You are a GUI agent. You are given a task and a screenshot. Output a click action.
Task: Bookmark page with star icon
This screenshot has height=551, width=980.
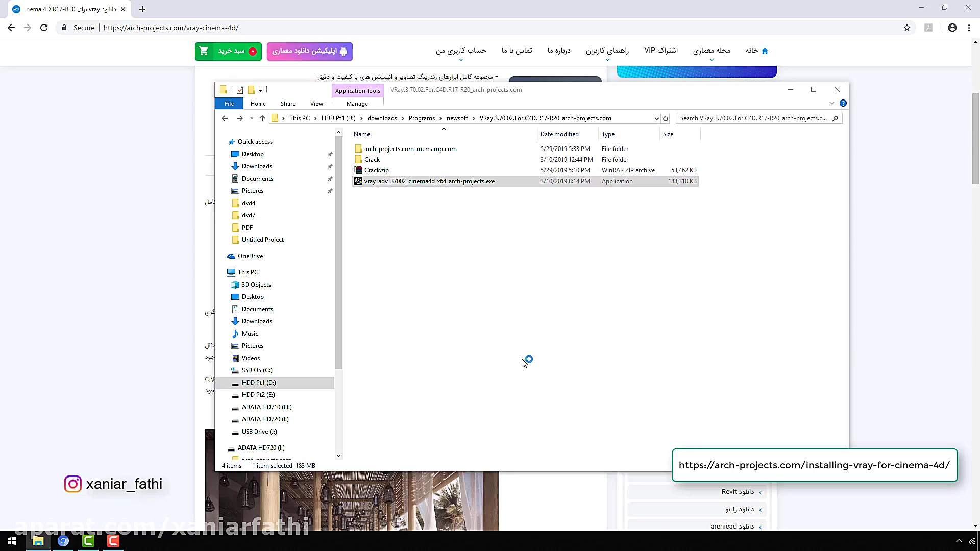click(907, 28)
